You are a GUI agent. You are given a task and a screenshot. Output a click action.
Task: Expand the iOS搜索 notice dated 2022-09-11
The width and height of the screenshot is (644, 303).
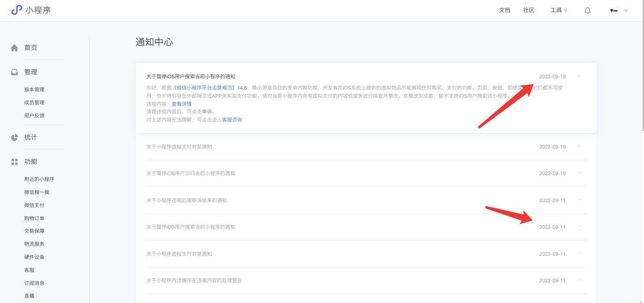click(x=579, y=226)
